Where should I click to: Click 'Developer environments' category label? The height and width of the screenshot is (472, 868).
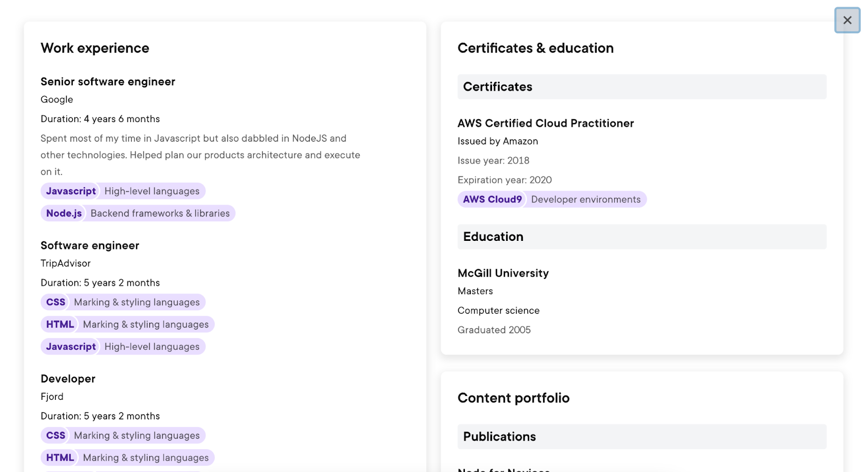pos(586,199)
